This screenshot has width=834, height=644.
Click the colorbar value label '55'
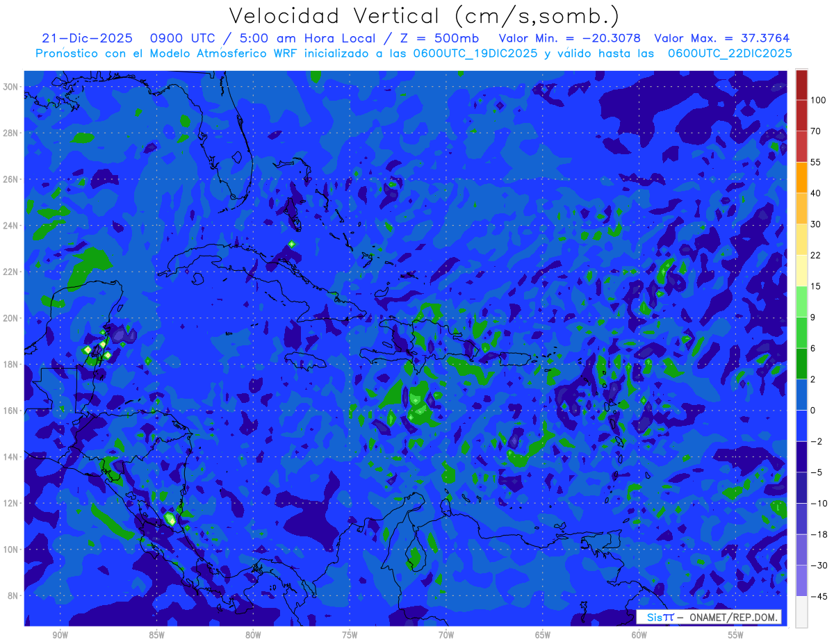pos(816,162)
